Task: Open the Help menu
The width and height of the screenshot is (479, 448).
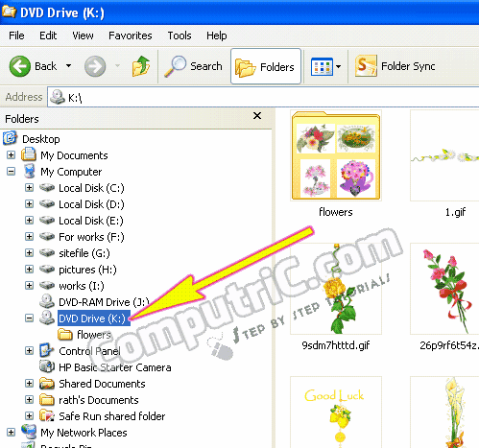Action: click(217, 35)
